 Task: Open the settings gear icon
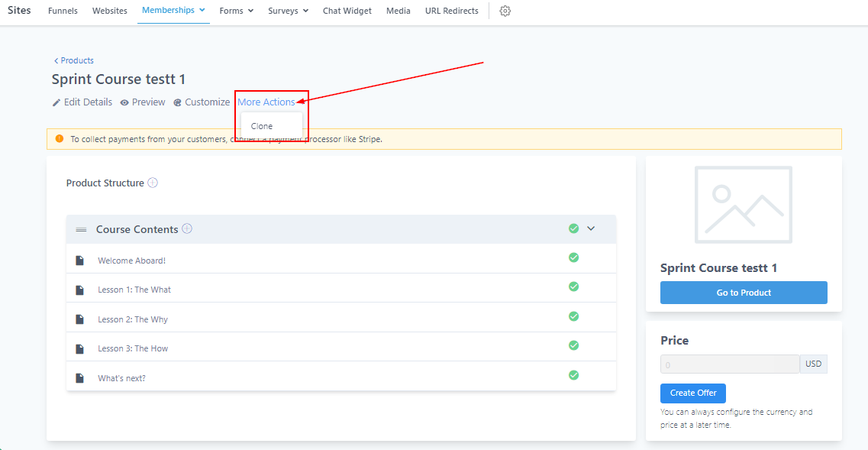(505, 11)
